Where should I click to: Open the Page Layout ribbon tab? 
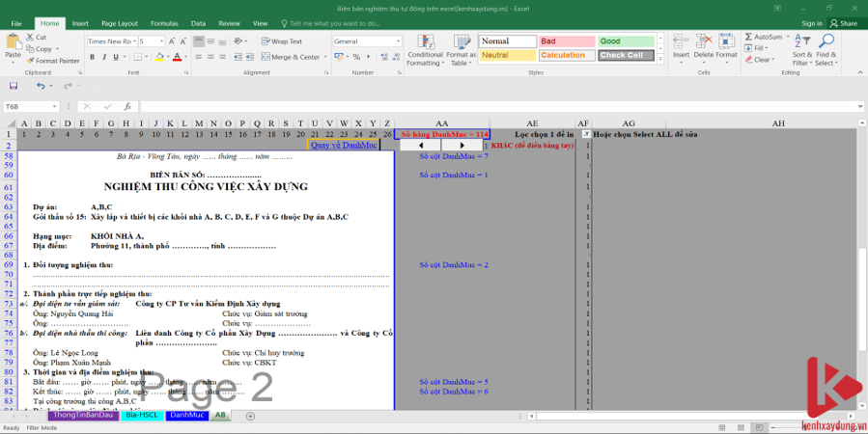[x=119, y=22]
